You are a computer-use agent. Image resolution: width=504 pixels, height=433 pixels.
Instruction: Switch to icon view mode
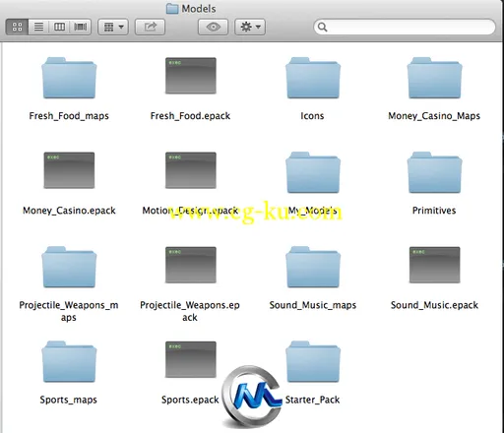click(17, 27)
